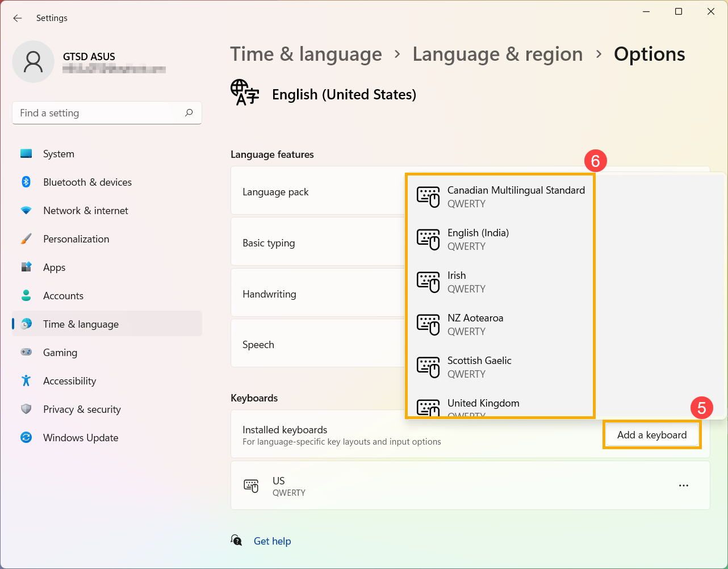Open more options for US keyboard
Screen dimensions: 728x569
pos(683,486)
